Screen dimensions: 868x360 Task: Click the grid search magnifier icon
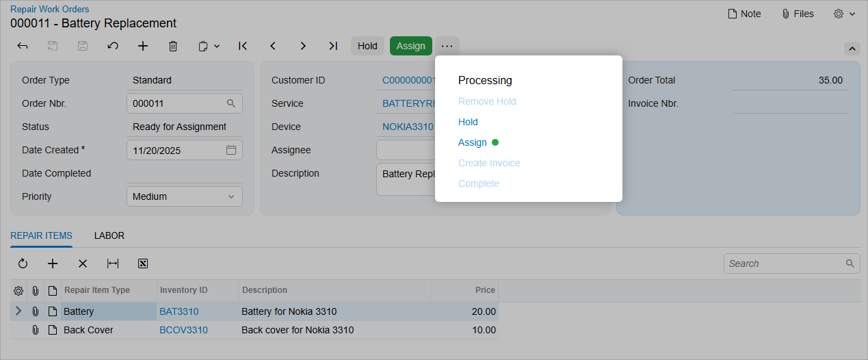(x=850, y=263)
